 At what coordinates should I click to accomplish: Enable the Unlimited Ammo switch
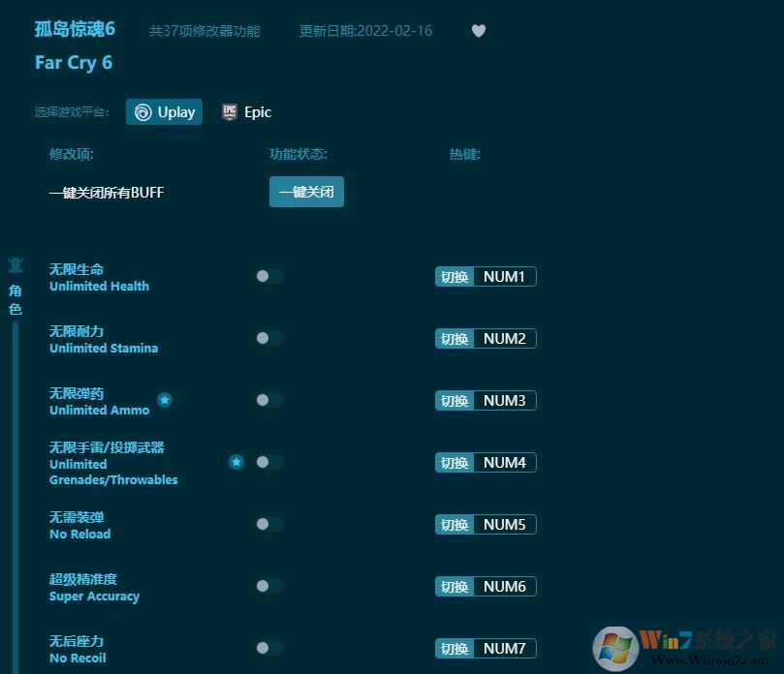coord(262,400)
